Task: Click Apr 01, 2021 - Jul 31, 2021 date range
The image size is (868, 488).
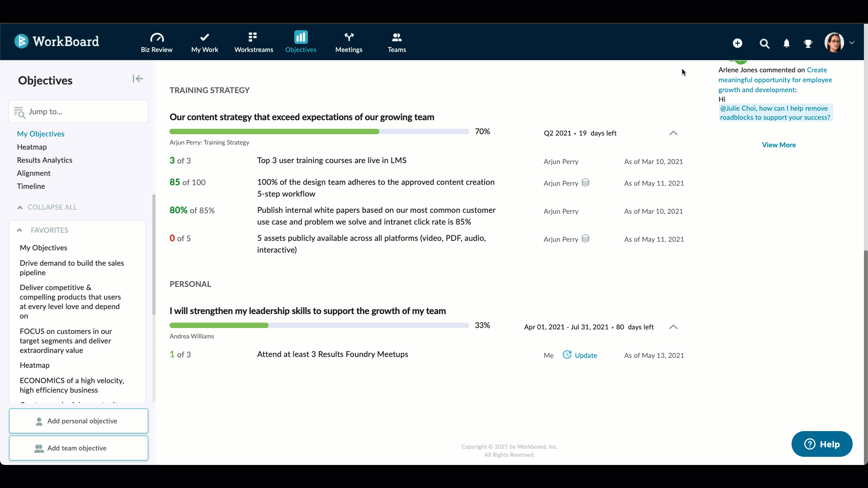Action: [566, 327]
